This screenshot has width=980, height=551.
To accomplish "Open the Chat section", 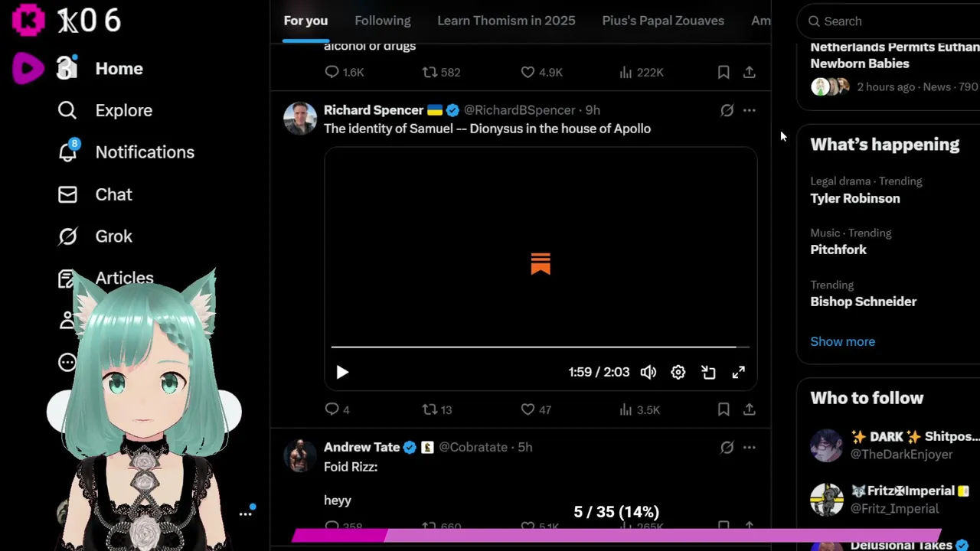I will pos(95,194).
